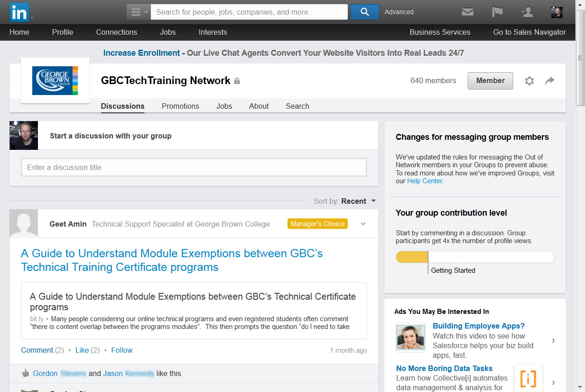Open the Module Exemptions discussion title
The image size is (585, 392).
[172, 260]
